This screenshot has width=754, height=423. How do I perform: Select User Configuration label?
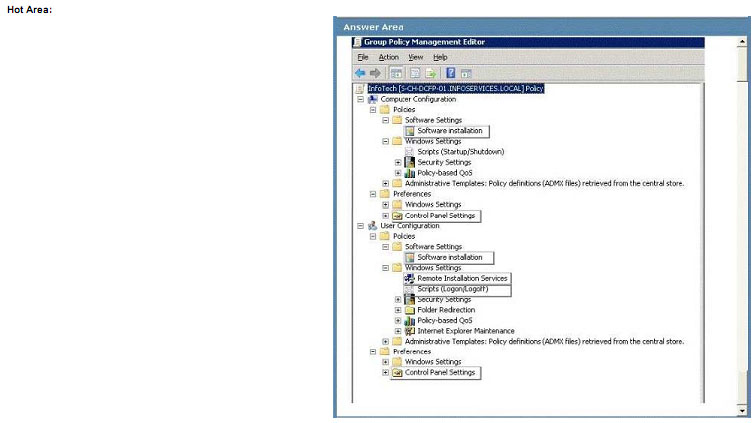click(410, 225)
